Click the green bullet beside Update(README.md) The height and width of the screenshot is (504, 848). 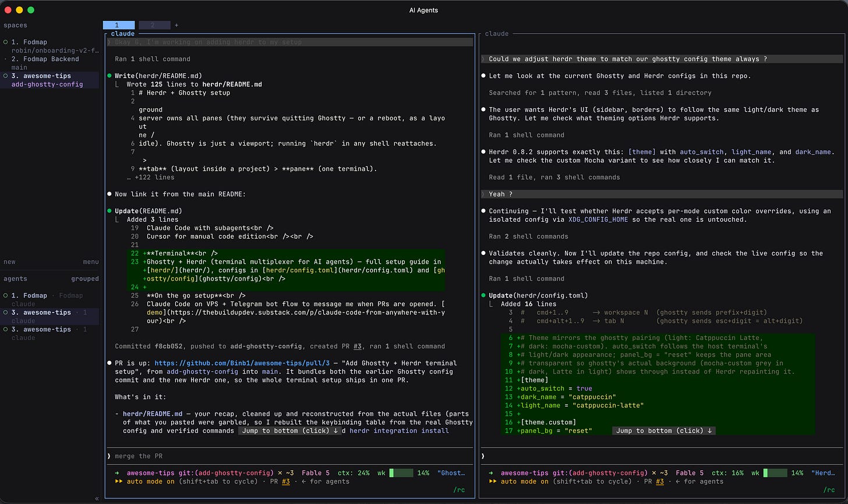click(x=109, y=211)
